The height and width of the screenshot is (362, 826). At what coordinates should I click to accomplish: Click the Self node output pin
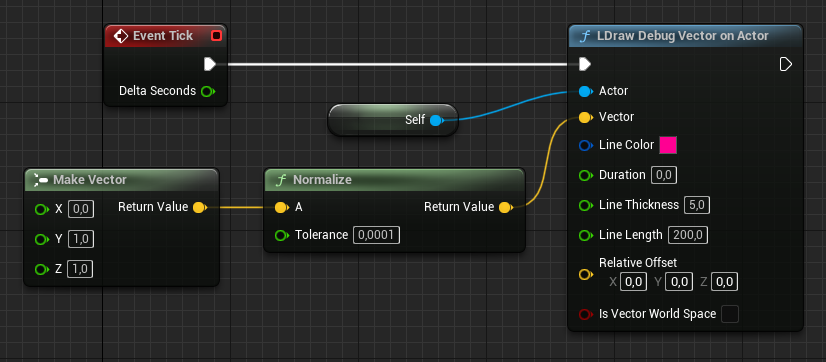[x=436, y=120]
